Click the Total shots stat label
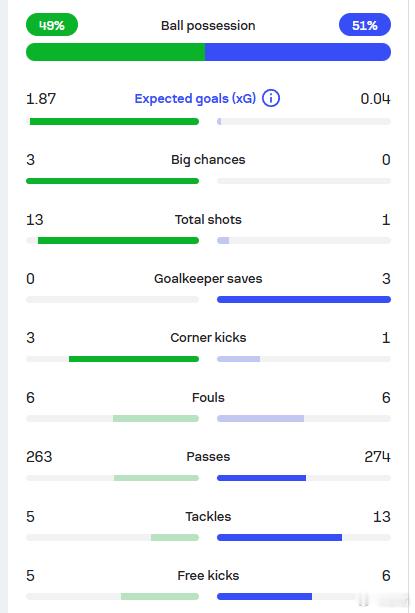This screenshot has width=415, height=613. (208, 220)
